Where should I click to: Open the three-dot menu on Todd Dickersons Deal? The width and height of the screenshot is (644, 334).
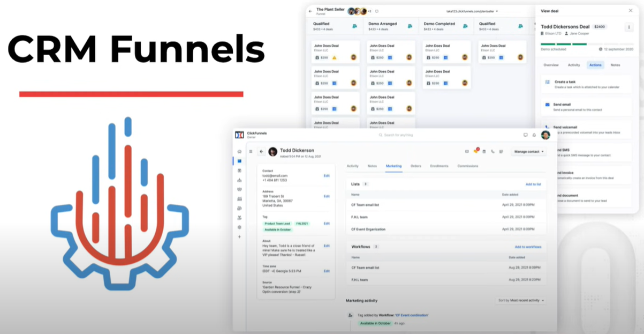pos(628,27)
